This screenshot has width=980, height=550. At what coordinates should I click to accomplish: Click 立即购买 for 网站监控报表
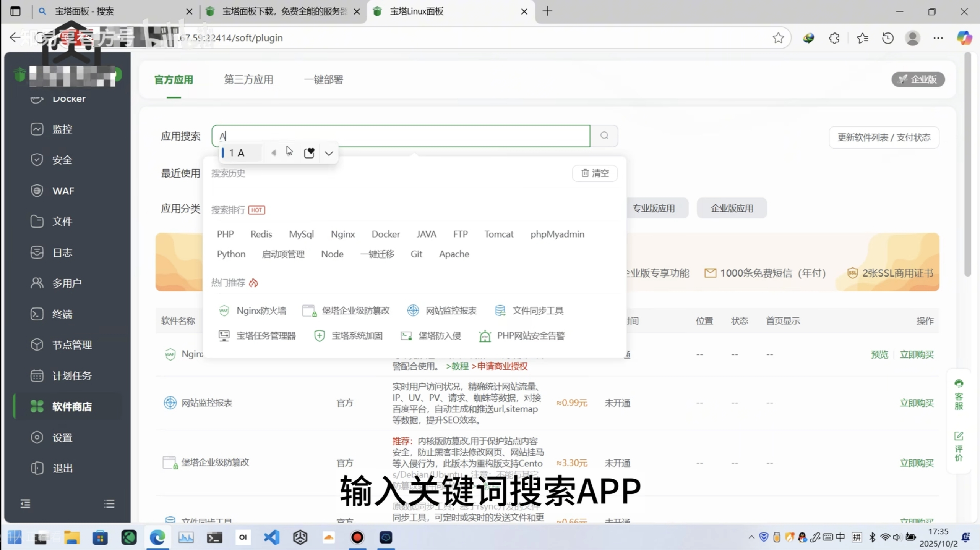pyautogui.click(x=916, y=403)
